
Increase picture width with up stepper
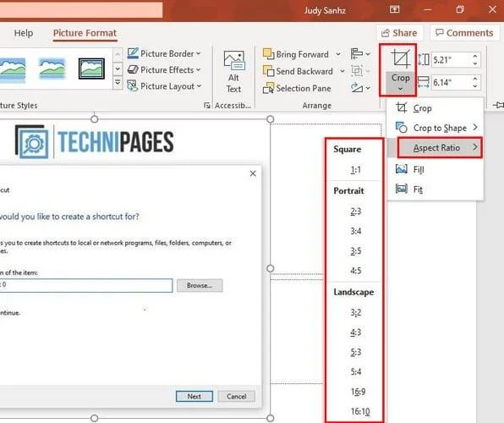475,79
